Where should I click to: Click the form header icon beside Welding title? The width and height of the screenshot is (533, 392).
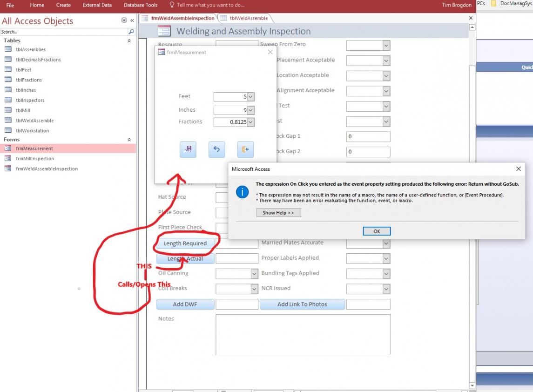tap(164, 31)
